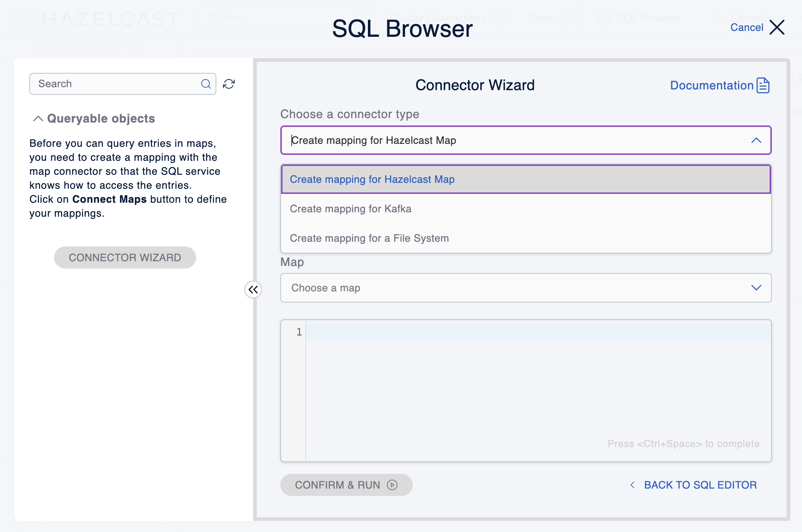This screenshot has width=802, height=532.
Task: Refresh the queryable objects list
Action: (229, 84)
